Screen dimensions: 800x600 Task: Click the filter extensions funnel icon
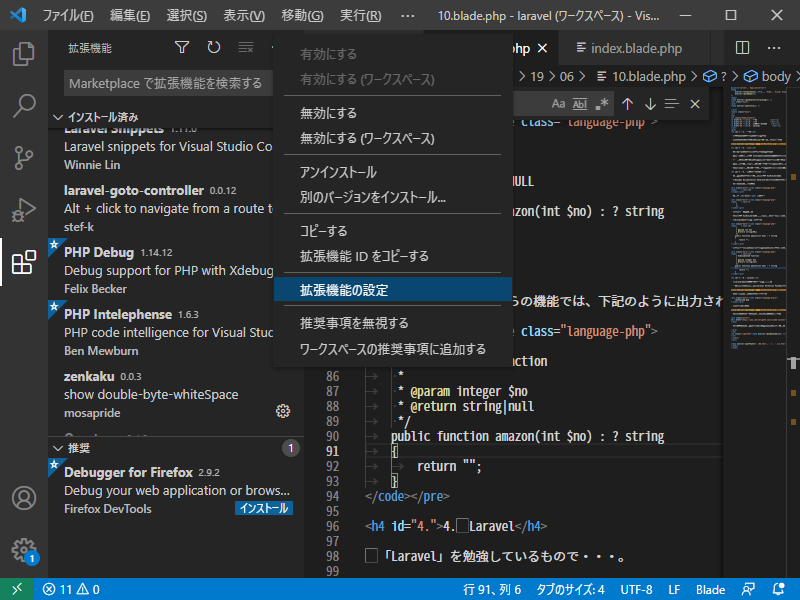point(182,47)
